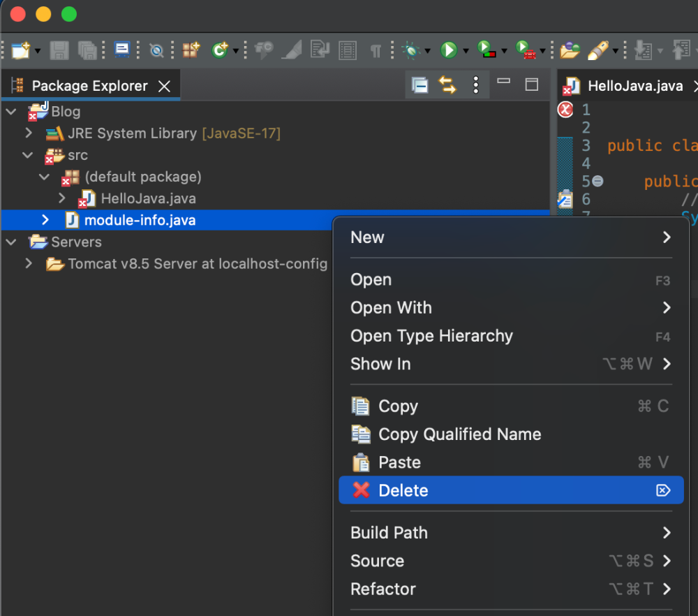Click the New Java Class icon
This screenshot has width=698, height=616.
coord(221,50)
